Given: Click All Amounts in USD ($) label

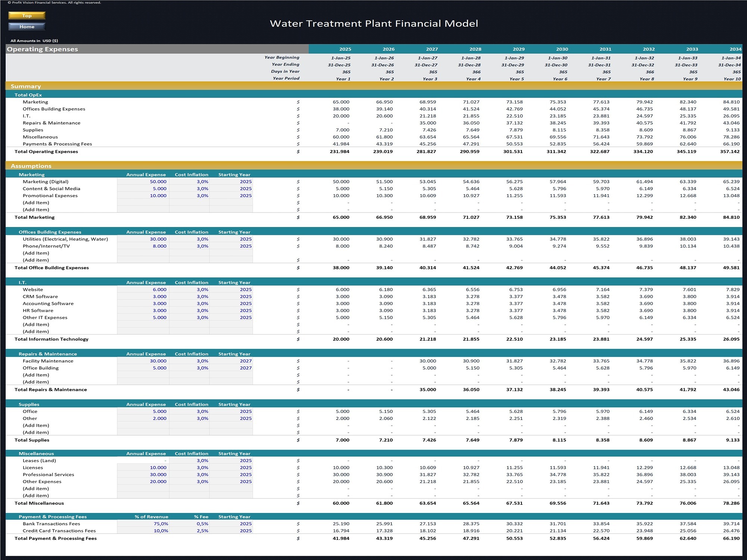Looking at the screenshot, I should click(x=34, y=41).
